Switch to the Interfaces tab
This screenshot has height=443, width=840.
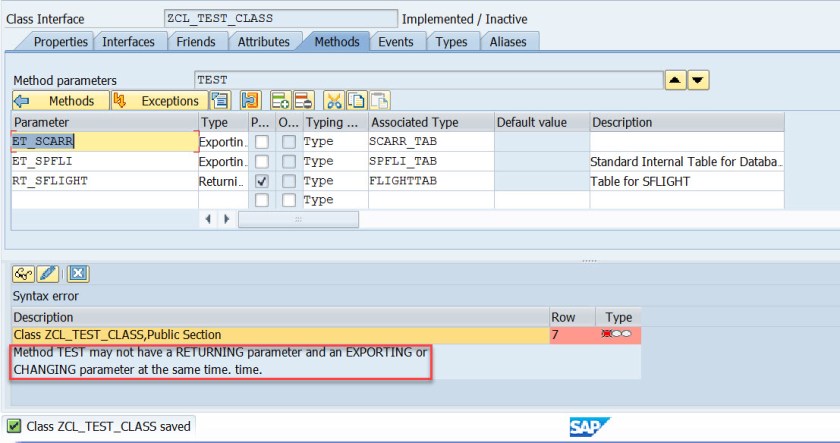[128, 42]
